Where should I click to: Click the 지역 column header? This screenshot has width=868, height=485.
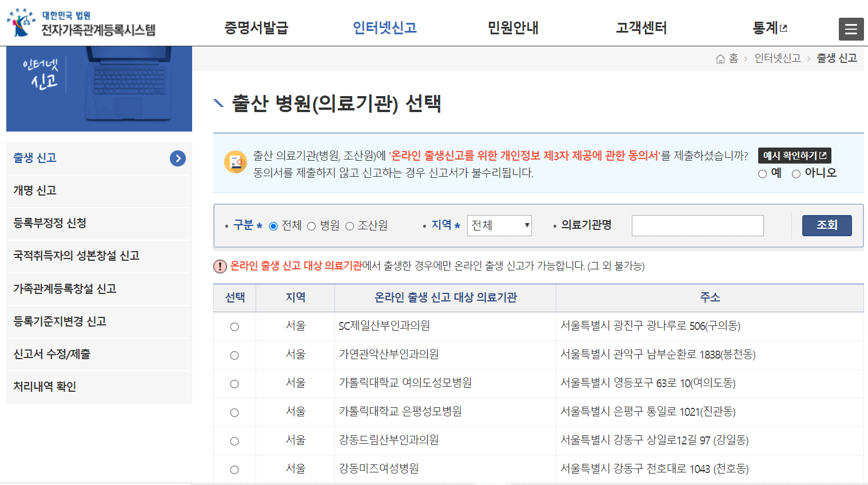point(296,297)
